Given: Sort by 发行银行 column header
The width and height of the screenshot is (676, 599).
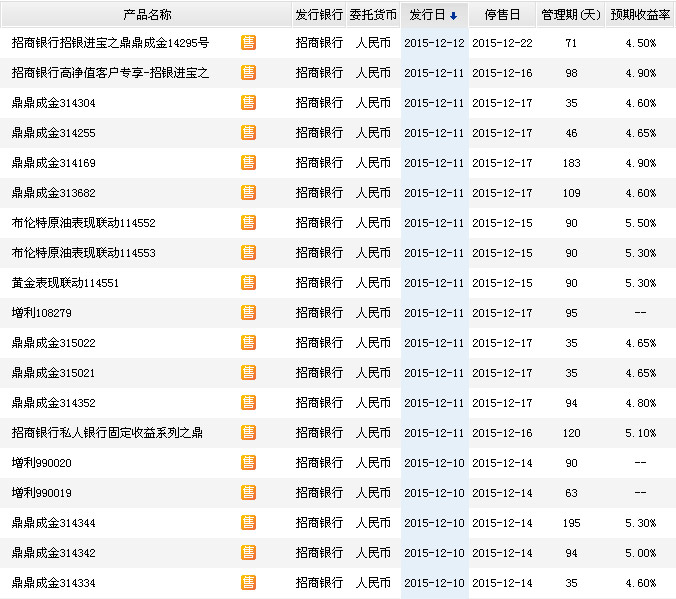Looking at the screenshot, I should pos(319,15).
